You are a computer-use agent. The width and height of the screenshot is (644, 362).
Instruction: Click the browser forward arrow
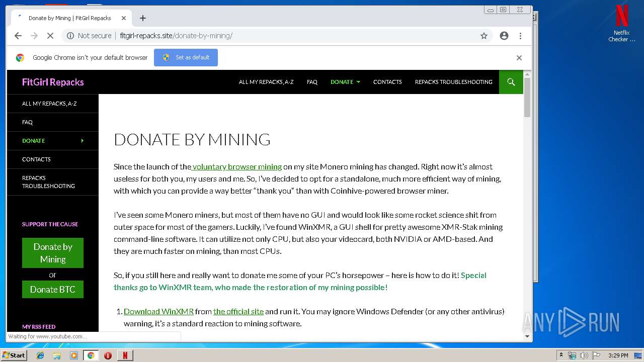(34, 36)
